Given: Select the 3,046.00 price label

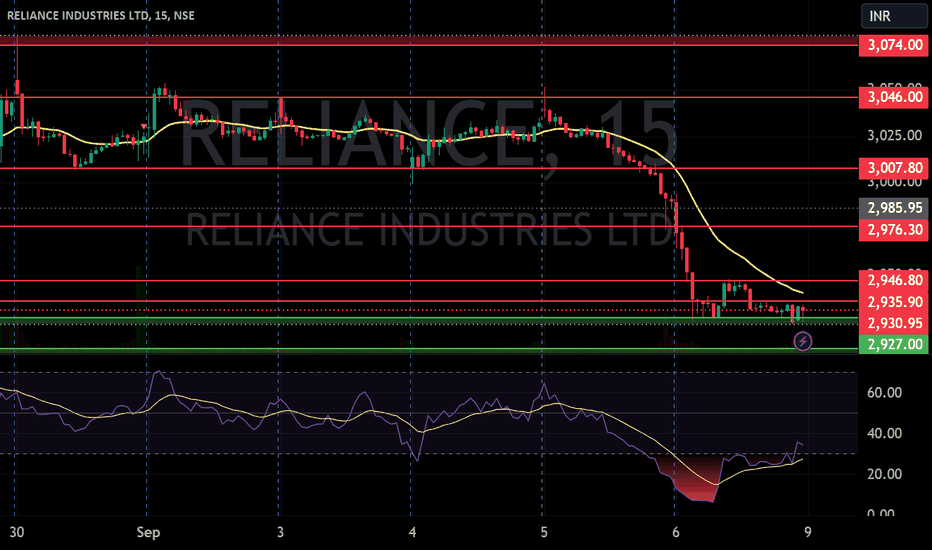Looking at the screenshot, I should pos(893,97).
